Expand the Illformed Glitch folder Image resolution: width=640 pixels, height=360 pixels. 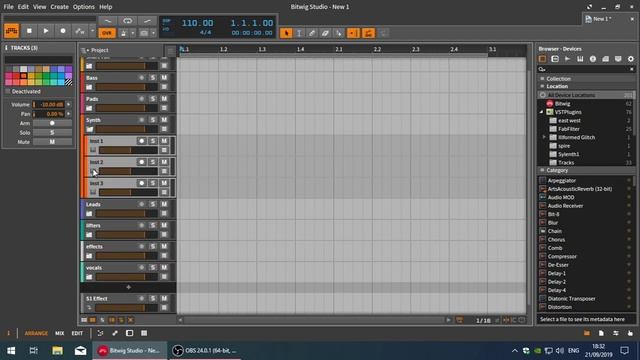[544, 137]
